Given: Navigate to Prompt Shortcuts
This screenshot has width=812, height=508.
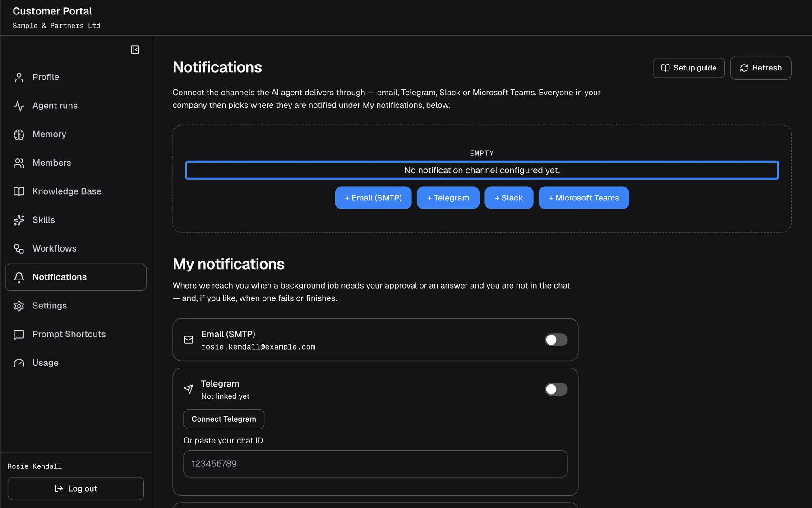Looking at the screenshot, I should (76, 335).
